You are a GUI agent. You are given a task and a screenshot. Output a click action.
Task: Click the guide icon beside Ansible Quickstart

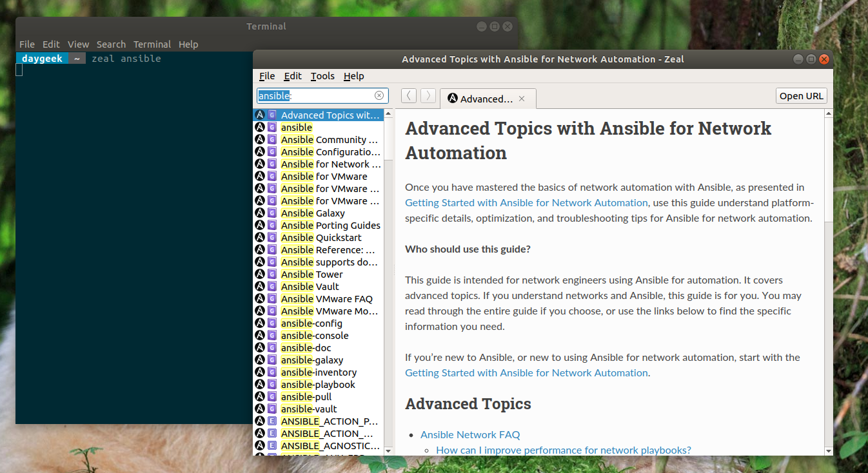[x=272, y=237]
